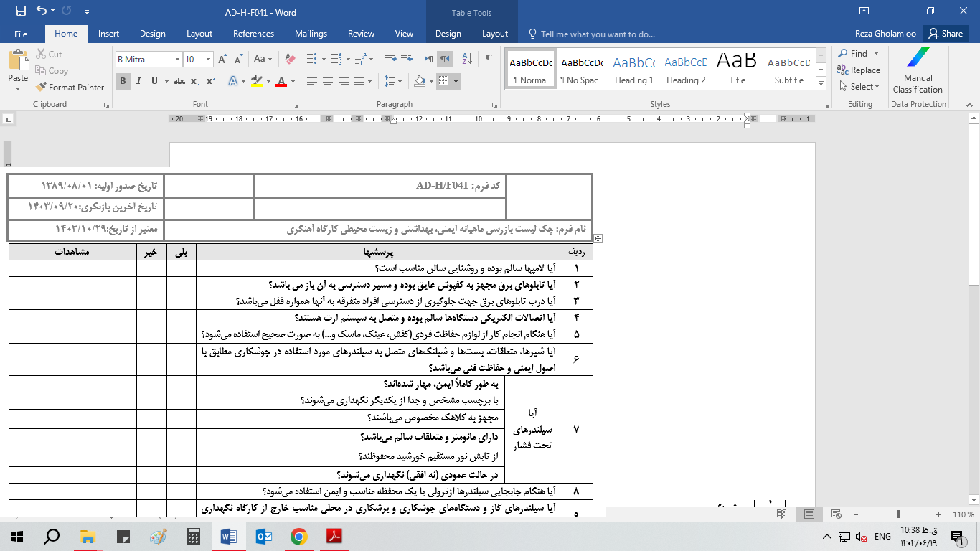
Task: Click the Tell me what you want search box
Action: 597,34
